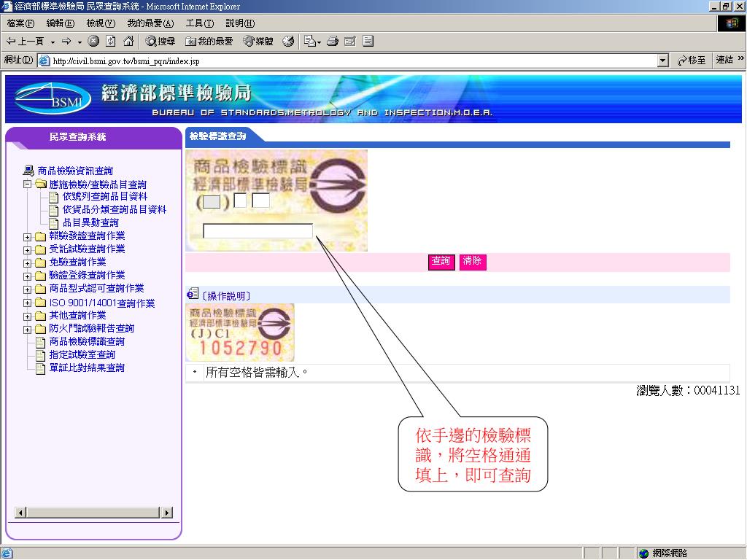Click the address bar URL field
Image resolution: width=747 pixels, height=560 pixels.
point(348,61)
